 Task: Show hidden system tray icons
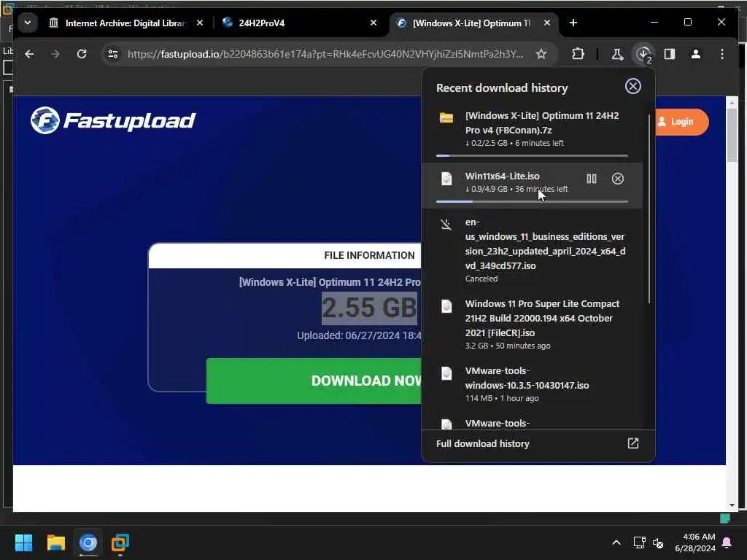(x=616, y=542)
